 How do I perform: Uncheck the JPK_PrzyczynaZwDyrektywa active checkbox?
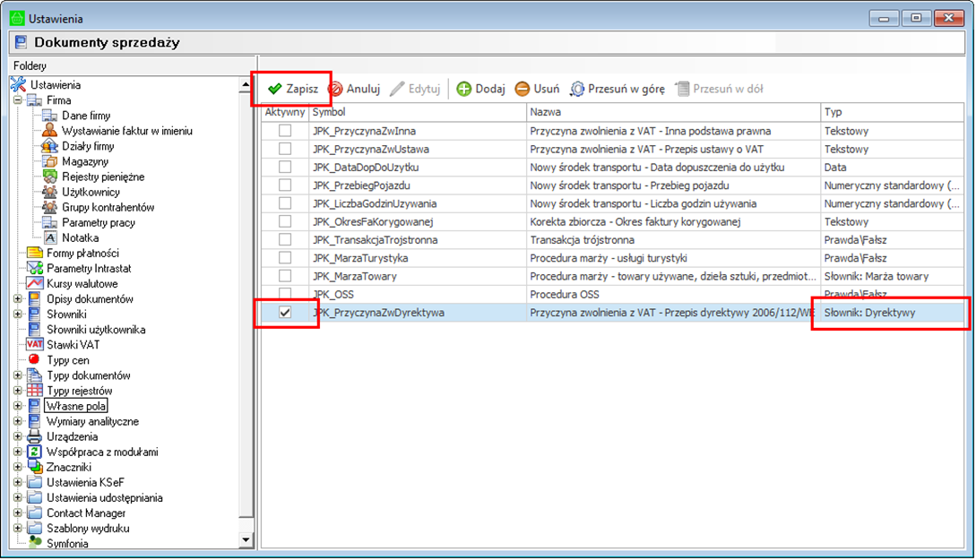pos(285,313)
